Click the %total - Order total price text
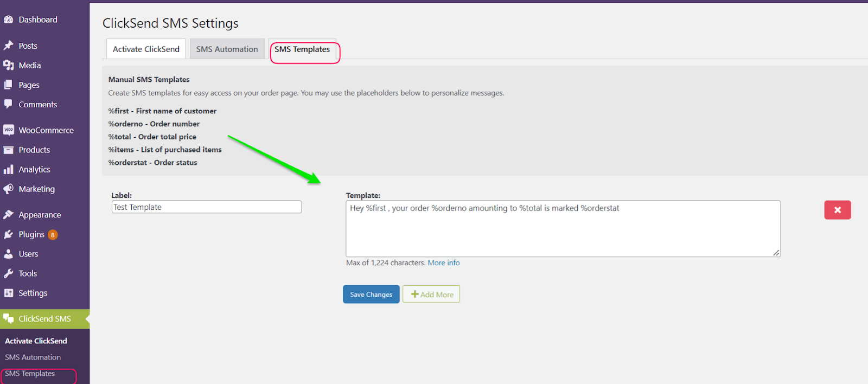Screen dimensions: 868x384 tap(152, 137)
